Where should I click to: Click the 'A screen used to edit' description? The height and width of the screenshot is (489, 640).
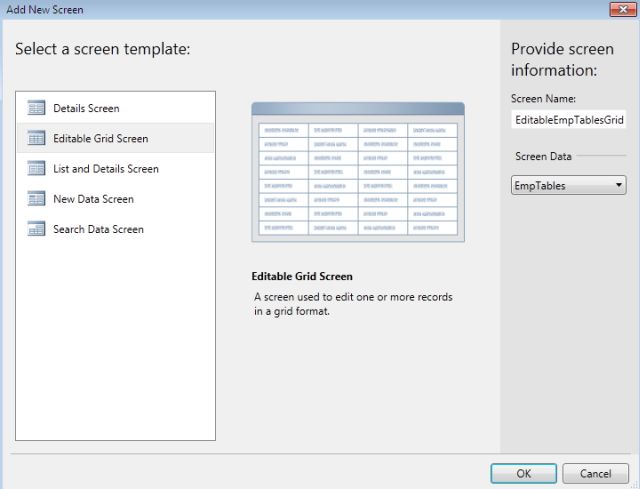353,304
